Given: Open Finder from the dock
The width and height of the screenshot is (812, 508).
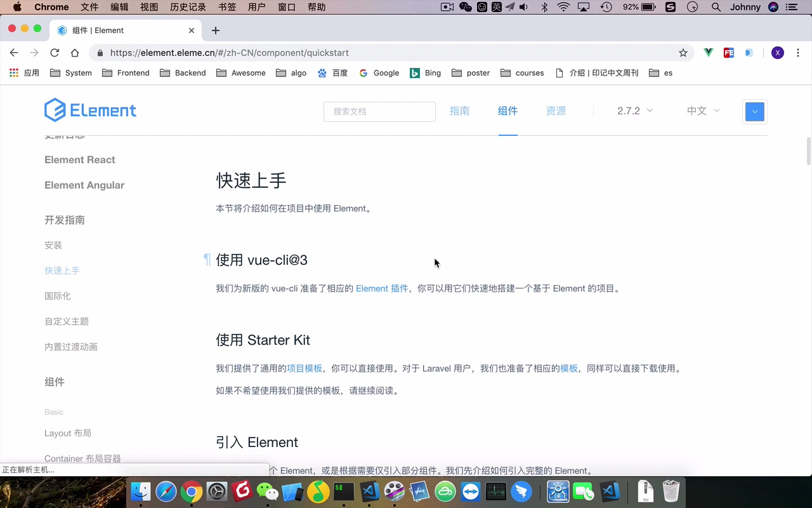Looking at the screenshot, I should coord(141,491).
